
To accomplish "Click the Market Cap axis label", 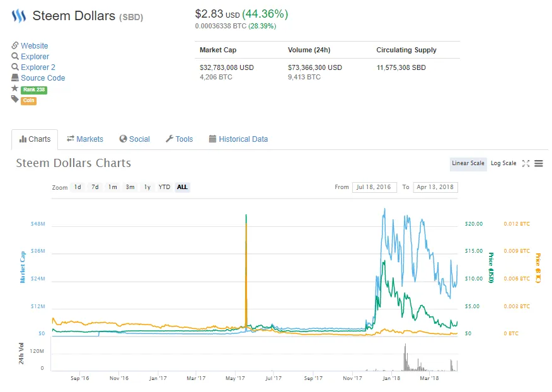I will tap(23, 267).
